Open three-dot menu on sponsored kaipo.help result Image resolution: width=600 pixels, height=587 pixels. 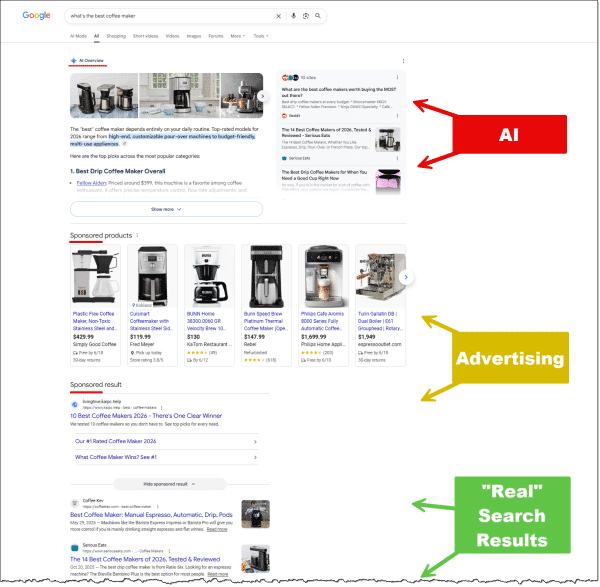coord(161,408)
